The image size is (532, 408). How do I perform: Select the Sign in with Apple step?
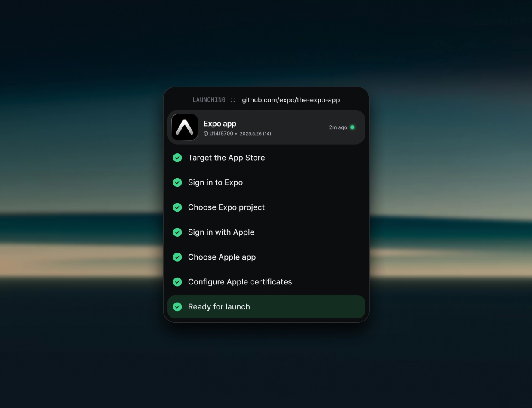pyautogui.click(x=266, y=232)
